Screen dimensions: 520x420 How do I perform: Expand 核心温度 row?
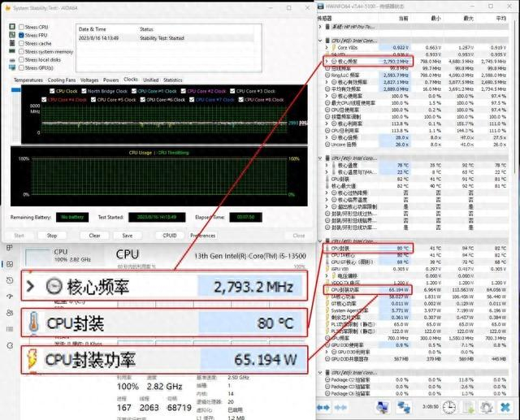click(x=327, y=165)
